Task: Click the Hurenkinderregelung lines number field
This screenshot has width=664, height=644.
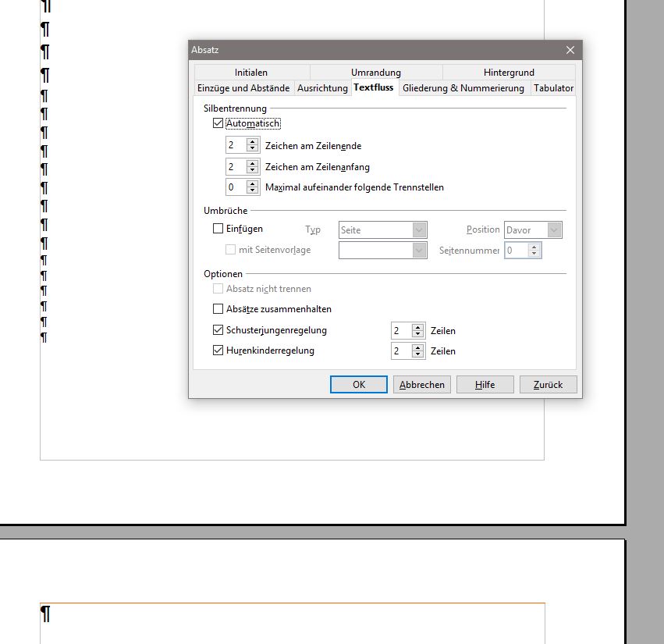Action: (402, 350)
